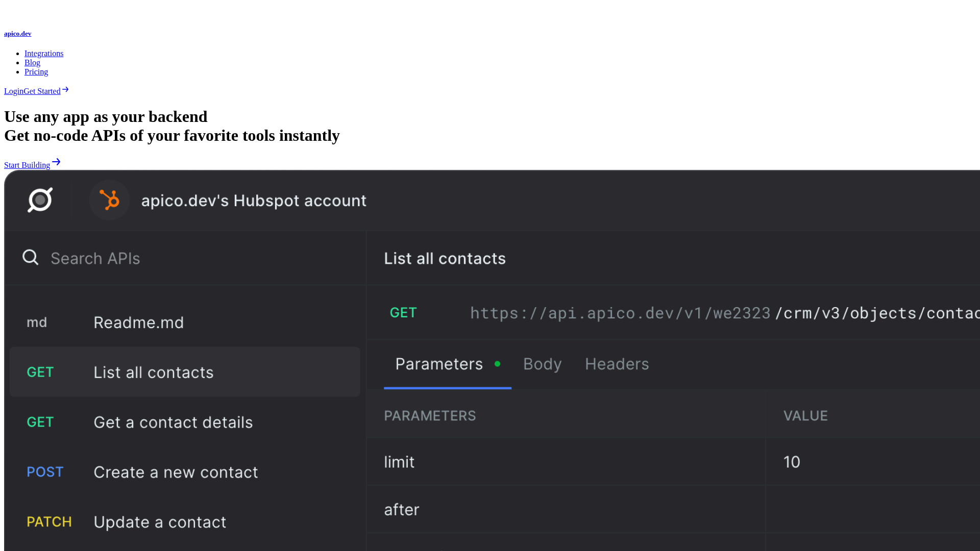This screenshot has height=551, width=980.
Task: Select Update a contact PATCH endpoint
Action: click(185, 522)
